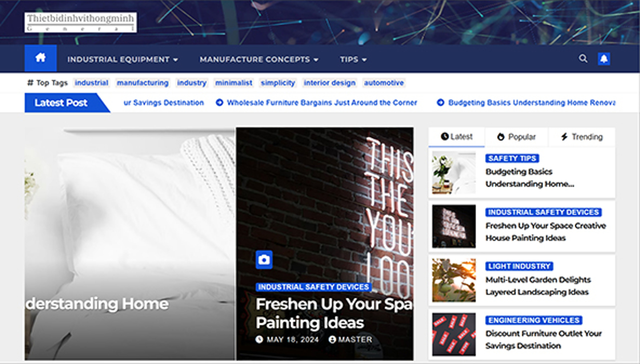640x364 pixels.
Task: Click the notification bell icon
Action: (604, 59)
